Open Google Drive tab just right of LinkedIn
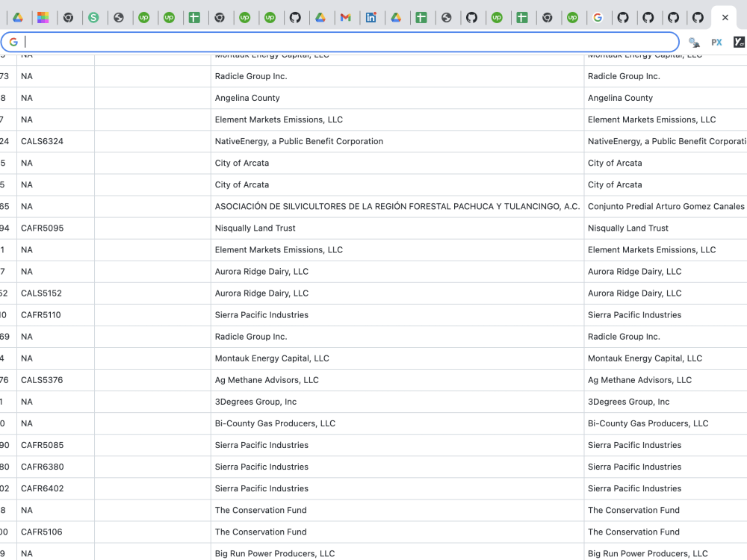Image resolution: width=747 pixels, height=560 pixels. click(x=396, y=18)
